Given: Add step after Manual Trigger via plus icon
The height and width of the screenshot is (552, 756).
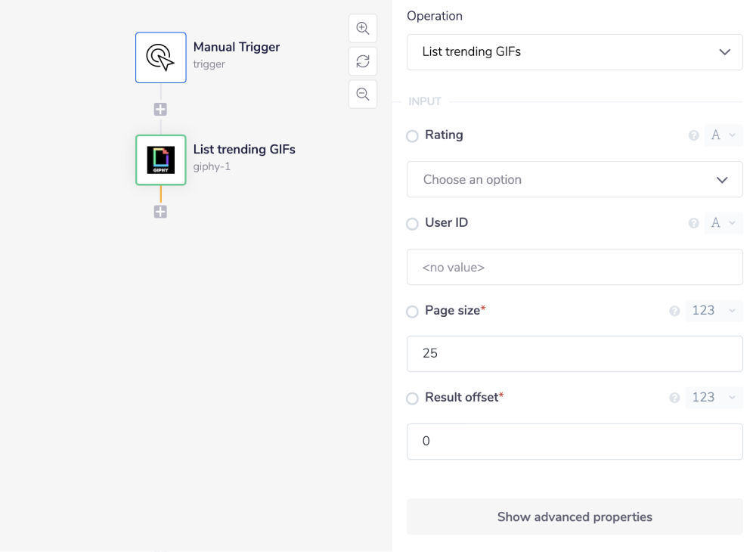Looking at the screenshot, I should pos(160,110).
